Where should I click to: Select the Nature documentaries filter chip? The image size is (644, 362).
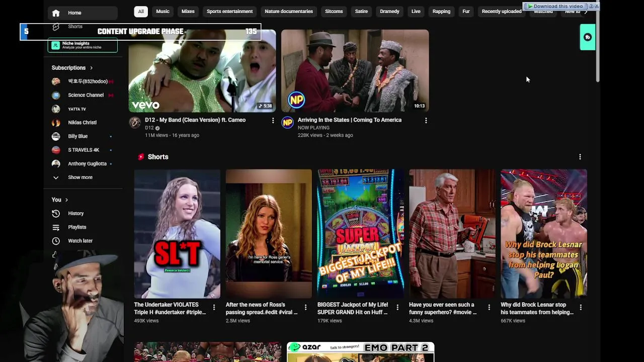[x=289, y=12]
